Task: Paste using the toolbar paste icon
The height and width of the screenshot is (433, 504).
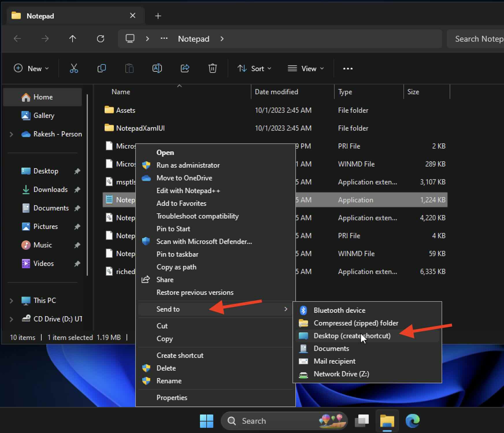Action: click(129, 68)
